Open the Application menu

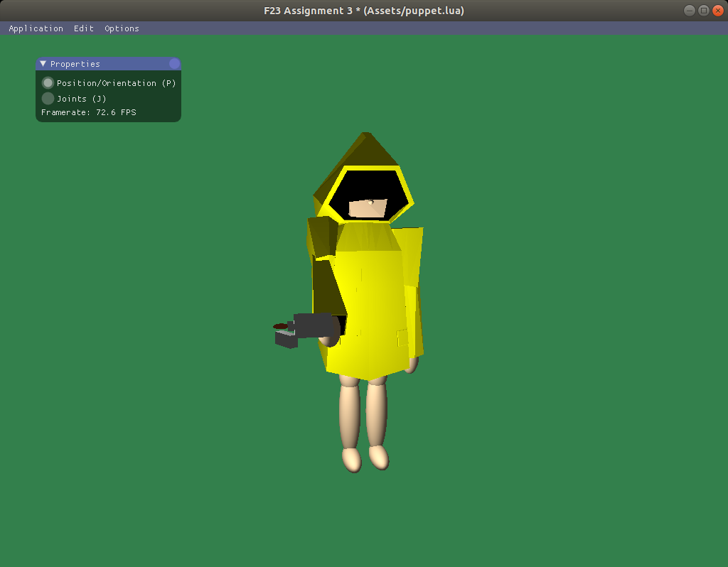[x=36, y=28]
